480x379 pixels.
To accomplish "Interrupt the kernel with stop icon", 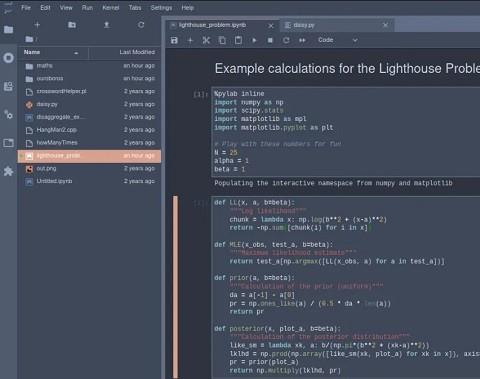I will pyautogui.click(x=270, y=40).
